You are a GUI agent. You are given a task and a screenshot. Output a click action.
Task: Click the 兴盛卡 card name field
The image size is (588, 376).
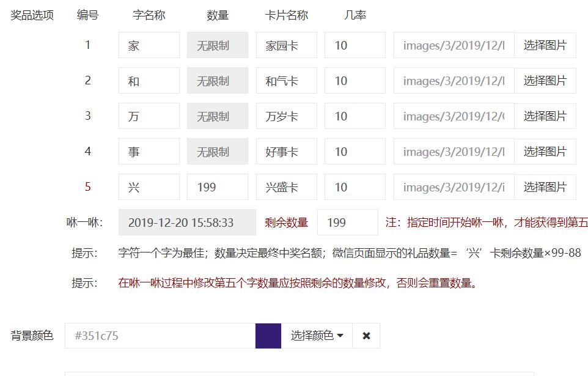click(287, 187)
